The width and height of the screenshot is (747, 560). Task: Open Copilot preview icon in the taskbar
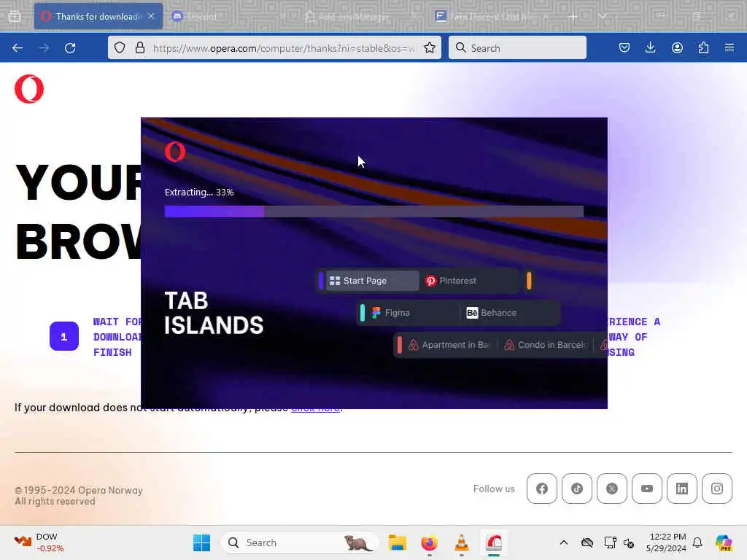coord(724,542)
